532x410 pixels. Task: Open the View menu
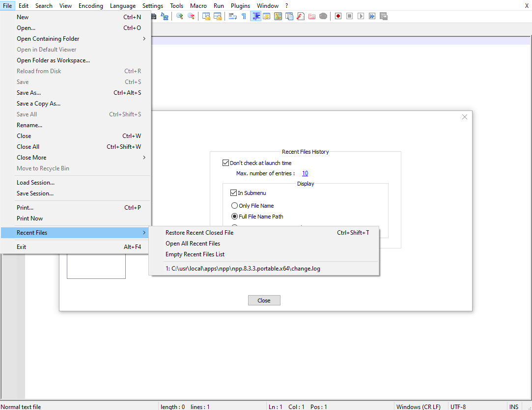65,6
